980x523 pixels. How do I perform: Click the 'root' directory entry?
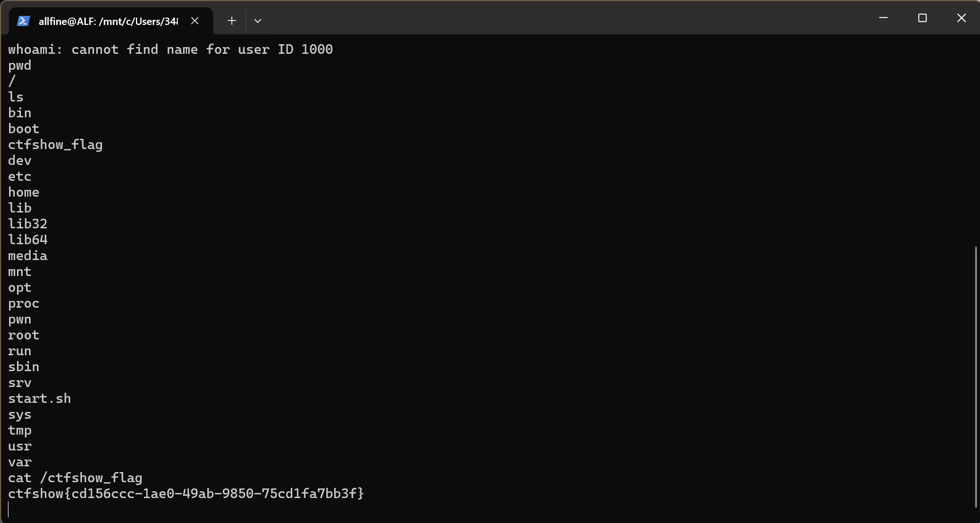[x=24, y=335]
